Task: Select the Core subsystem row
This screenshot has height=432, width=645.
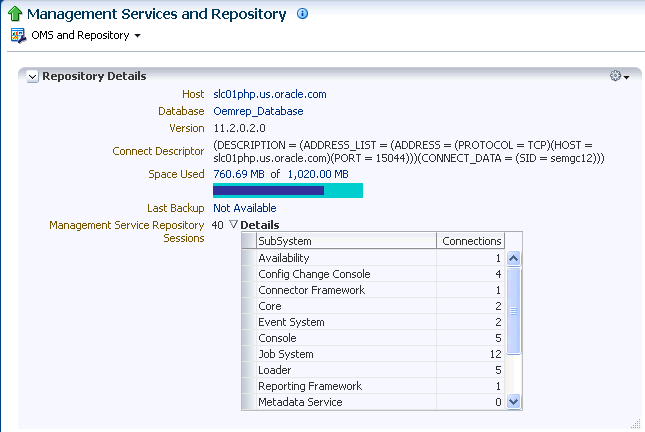Action: point(373,306)
